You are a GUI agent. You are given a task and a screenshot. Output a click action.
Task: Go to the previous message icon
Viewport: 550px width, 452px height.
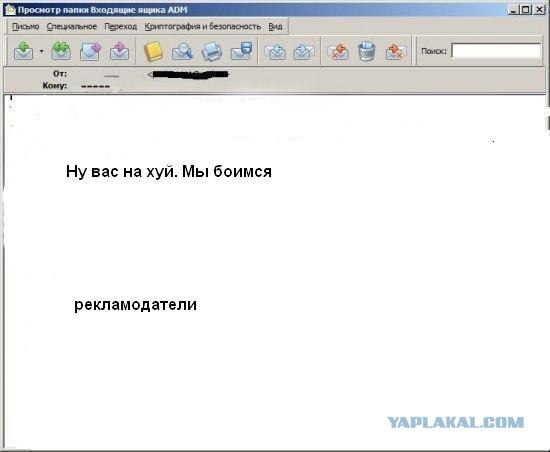pyautogui.click(x=275, y=52)
